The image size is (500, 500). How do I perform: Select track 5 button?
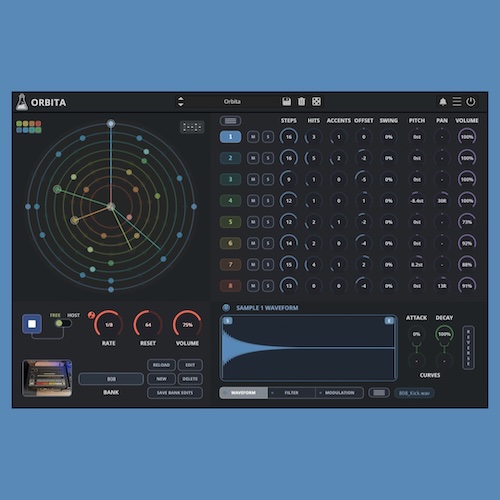coord(230,222)
